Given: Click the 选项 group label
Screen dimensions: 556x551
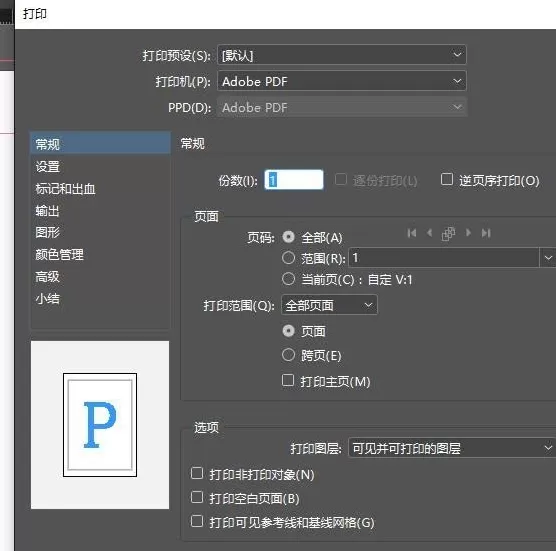Looking at the screenshot, I should point(206,427).
